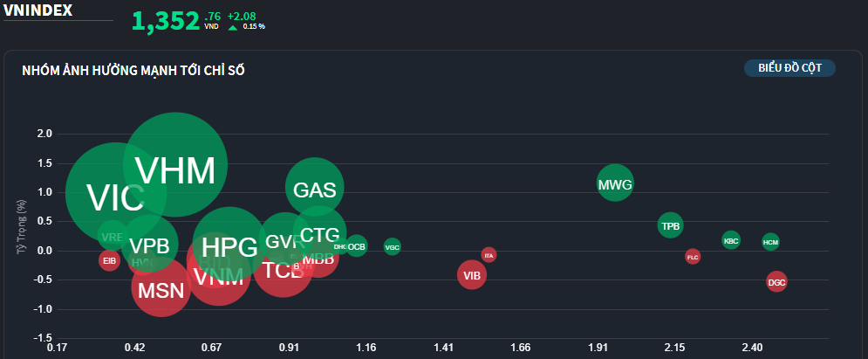Click the MWG stock bubble
This screenshot has height=359, width=868.
coord(615,183)
